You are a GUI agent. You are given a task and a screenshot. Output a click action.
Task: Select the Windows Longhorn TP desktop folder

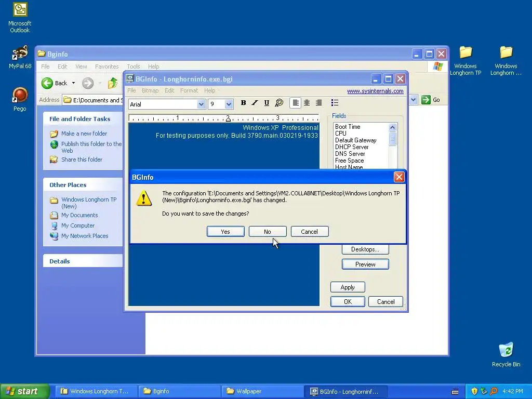[x=465, y=61]
